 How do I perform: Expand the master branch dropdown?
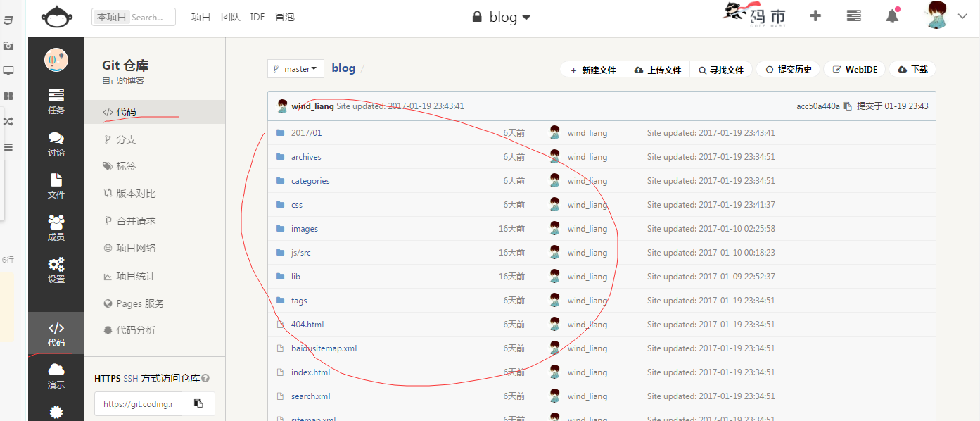tap(295, 69)
